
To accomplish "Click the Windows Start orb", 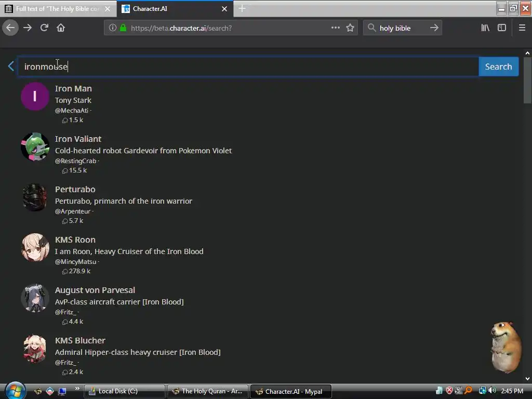I will (x=15, y=391).
